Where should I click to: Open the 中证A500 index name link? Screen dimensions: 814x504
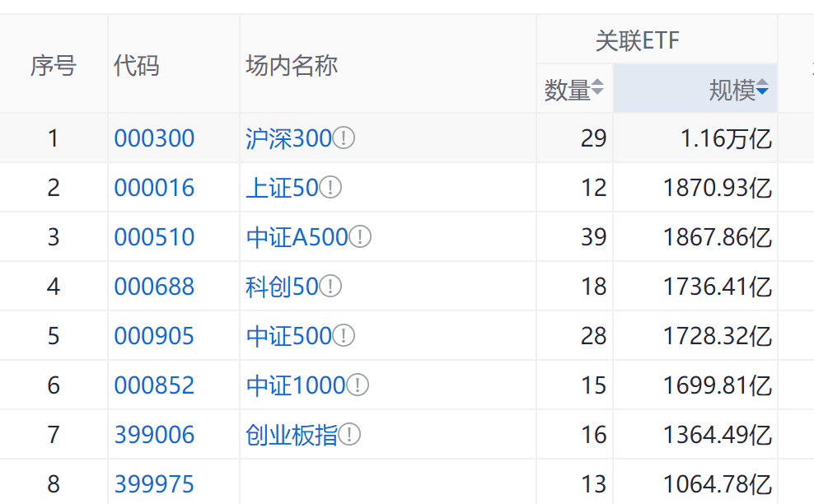pyautogui.click(x=297, y=236)
